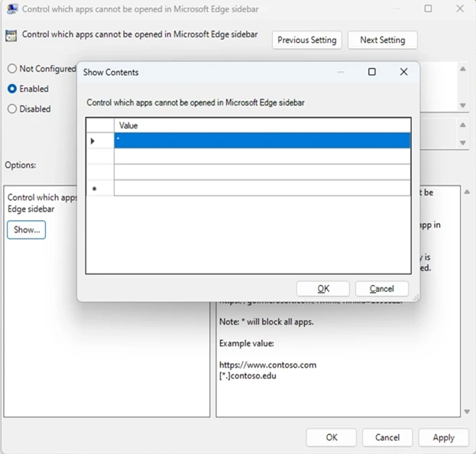Select the Enabled radio button

pyautogui.click(x=12, y=89)
